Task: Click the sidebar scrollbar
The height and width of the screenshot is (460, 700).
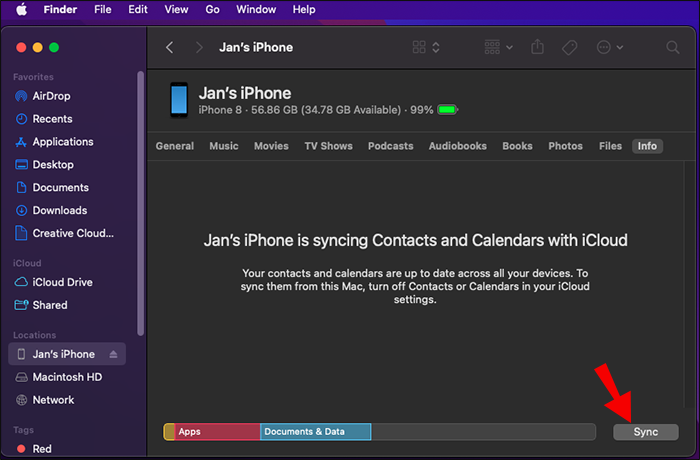Action: pos(141,203)
